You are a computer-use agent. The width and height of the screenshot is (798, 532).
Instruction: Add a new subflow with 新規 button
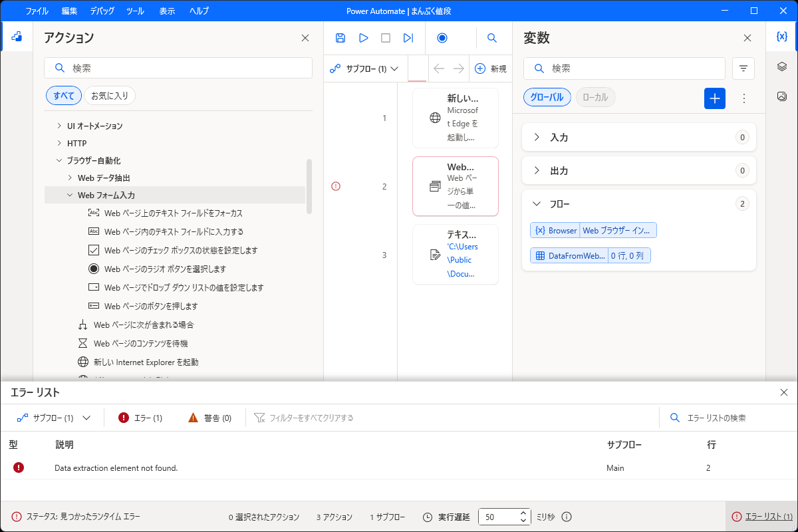tap(490, 68)
